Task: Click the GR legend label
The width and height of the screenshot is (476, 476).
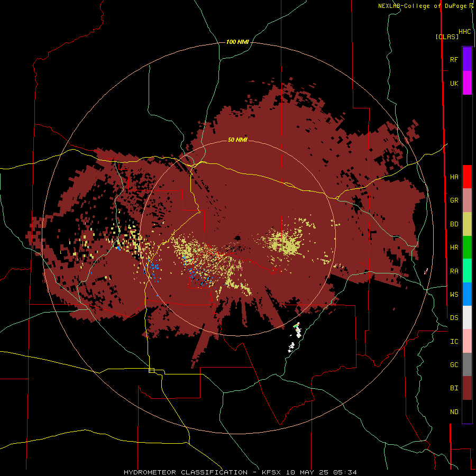Action: 454,200
